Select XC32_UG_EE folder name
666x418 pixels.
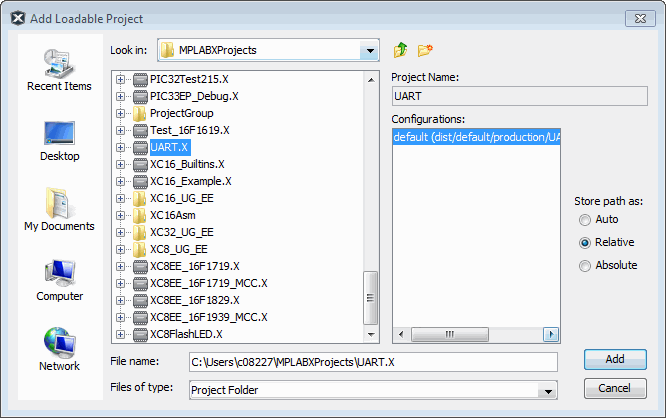pos(182,232)
